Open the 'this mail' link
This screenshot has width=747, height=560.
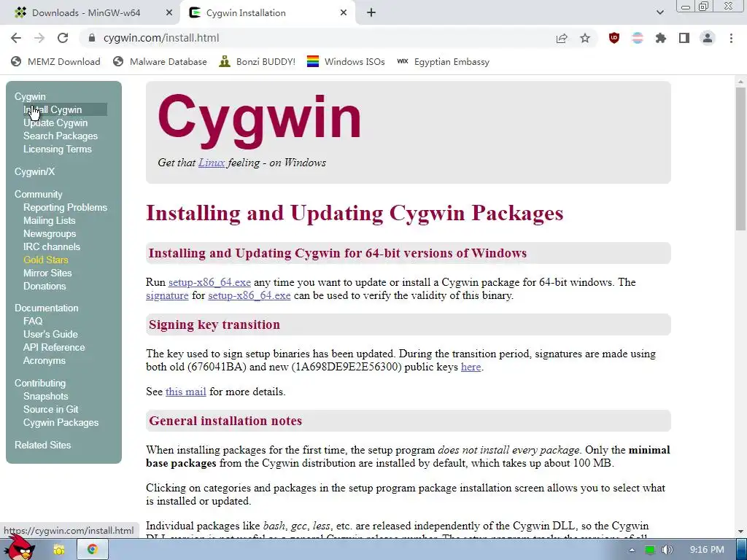click(186, 392)
